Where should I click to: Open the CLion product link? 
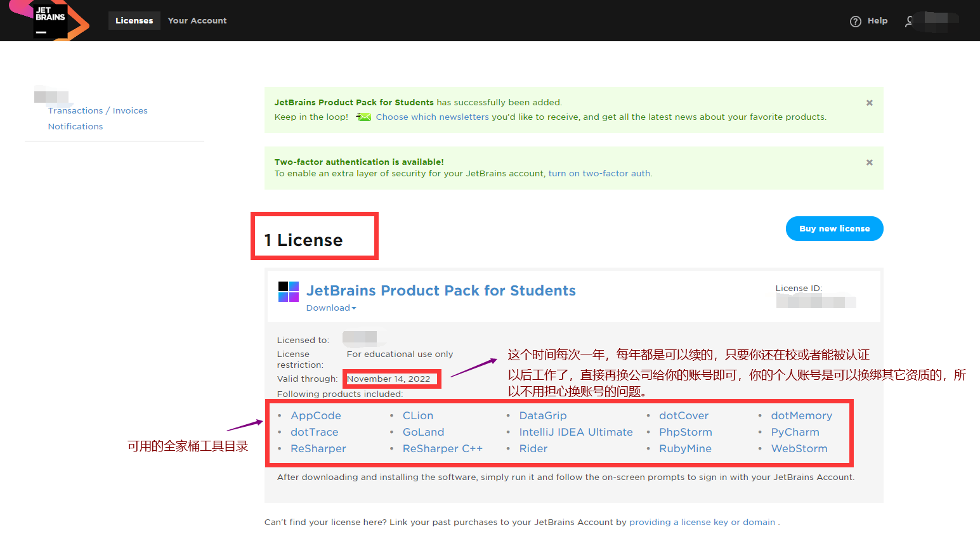[x=418, y=415]
